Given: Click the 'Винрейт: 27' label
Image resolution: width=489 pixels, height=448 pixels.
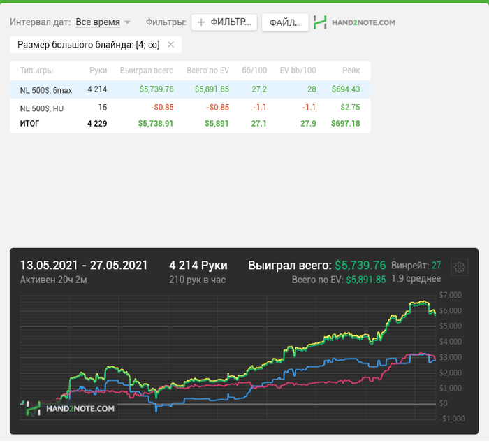Looking at the screenshot, I should [x=416, y=266].
